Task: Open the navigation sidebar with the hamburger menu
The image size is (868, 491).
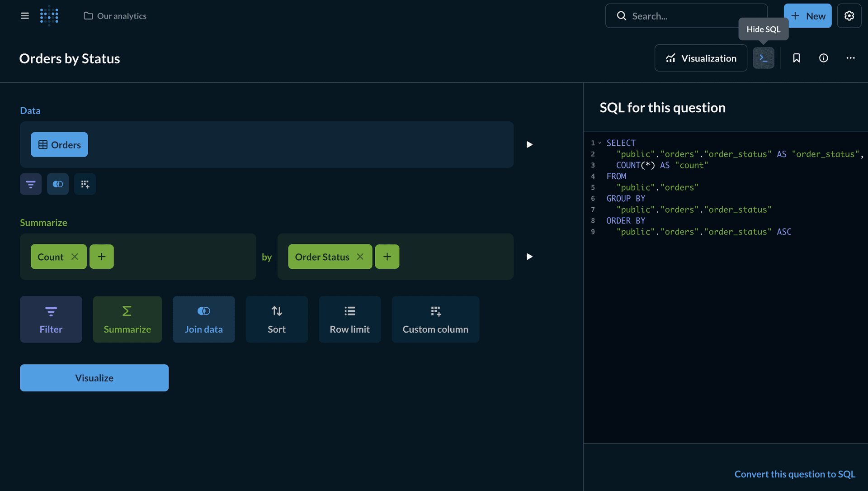Action: [24, 15]
